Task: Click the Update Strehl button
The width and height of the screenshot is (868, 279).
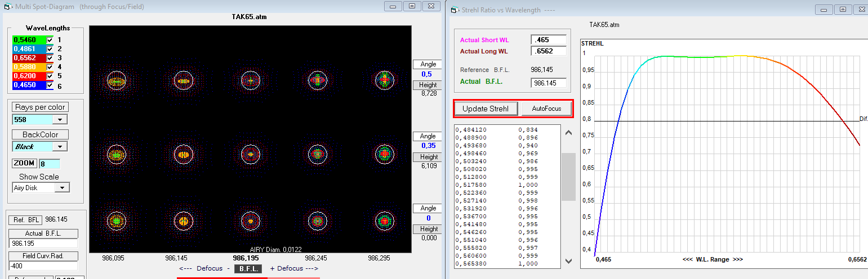Action: (487, 109)
